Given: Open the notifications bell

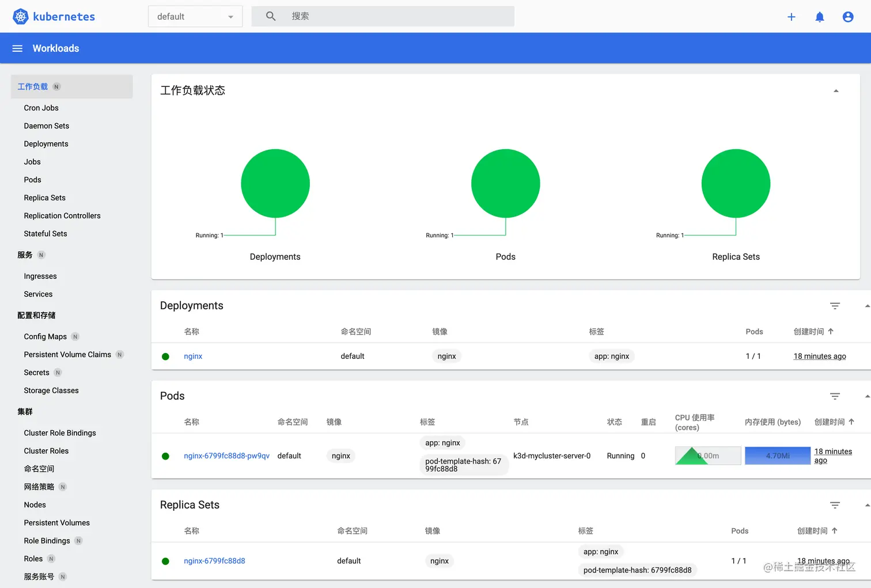Looking at the screenshot, I should 820,17.
